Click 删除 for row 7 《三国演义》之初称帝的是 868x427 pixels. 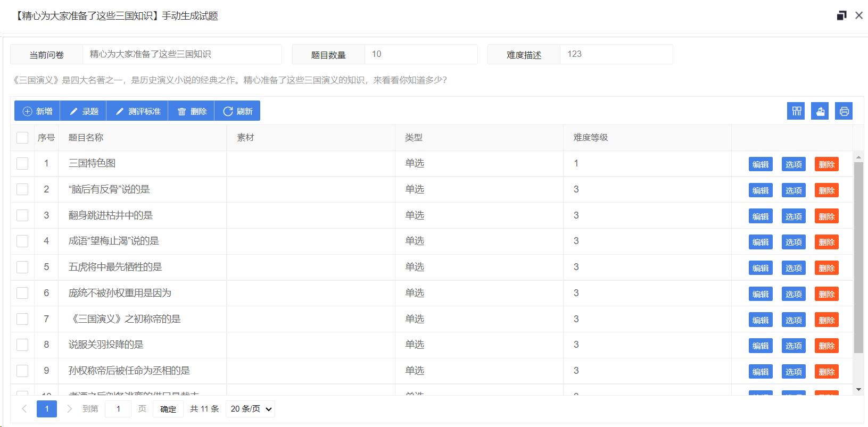click(826, 320)
